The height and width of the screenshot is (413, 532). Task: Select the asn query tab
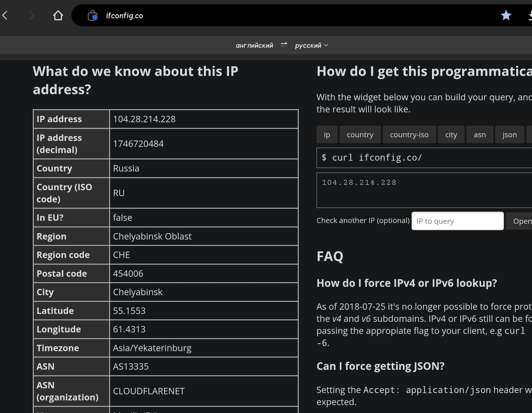click(x=480, y=135)
